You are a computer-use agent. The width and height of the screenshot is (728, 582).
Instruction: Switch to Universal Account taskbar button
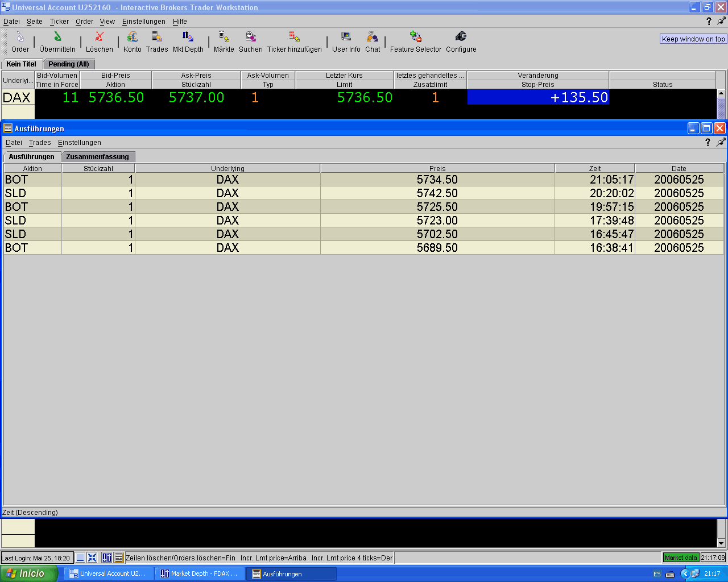(x=108, y=574)
